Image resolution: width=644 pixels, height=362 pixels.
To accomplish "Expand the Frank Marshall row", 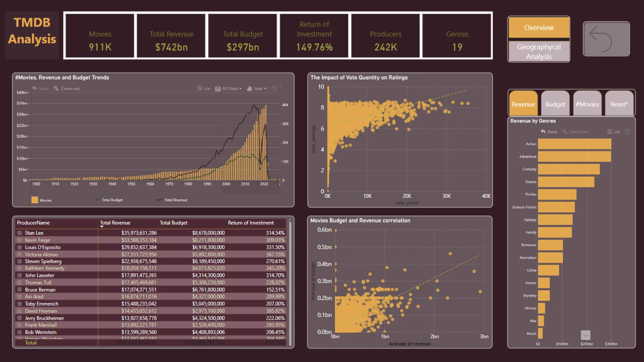I will pyautogui.click(x=19, y=325).
